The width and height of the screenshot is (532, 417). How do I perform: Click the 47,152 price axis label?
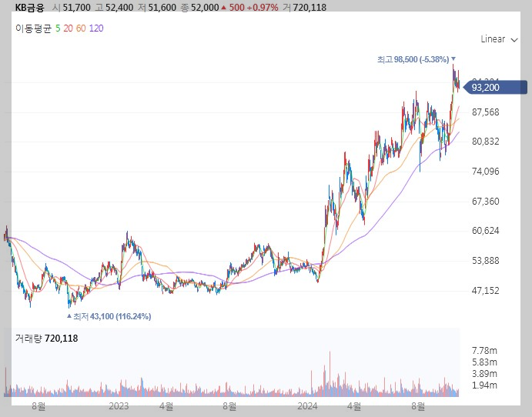486,290
